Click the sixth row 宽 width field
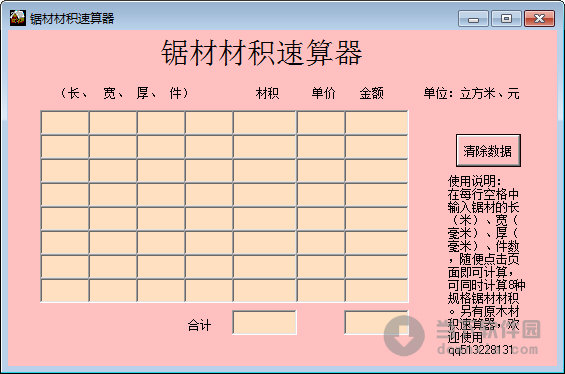Viewport: 565px width, 374px height. (113, 243)
